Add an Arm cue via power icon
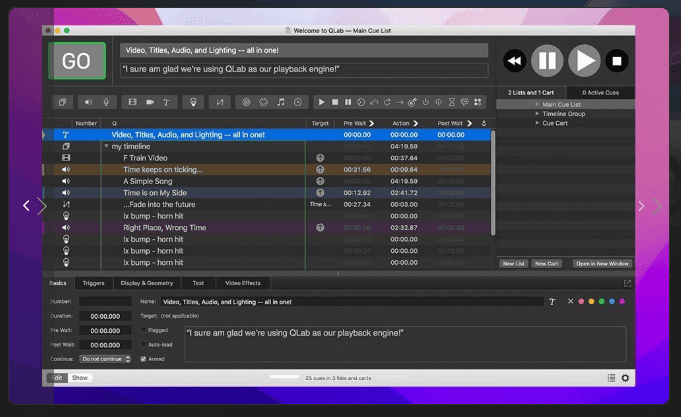Viewport: 681px width, 417px height. tap(426, 102)
